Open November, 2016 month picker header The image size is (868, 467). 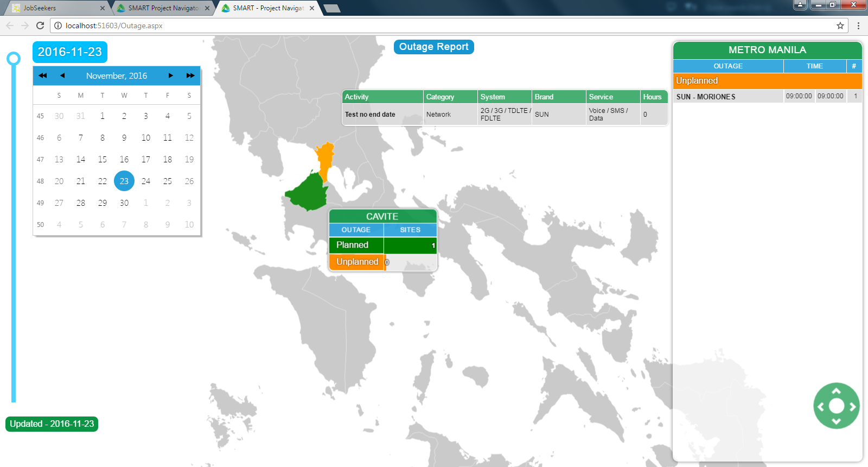tap(117, 75)
